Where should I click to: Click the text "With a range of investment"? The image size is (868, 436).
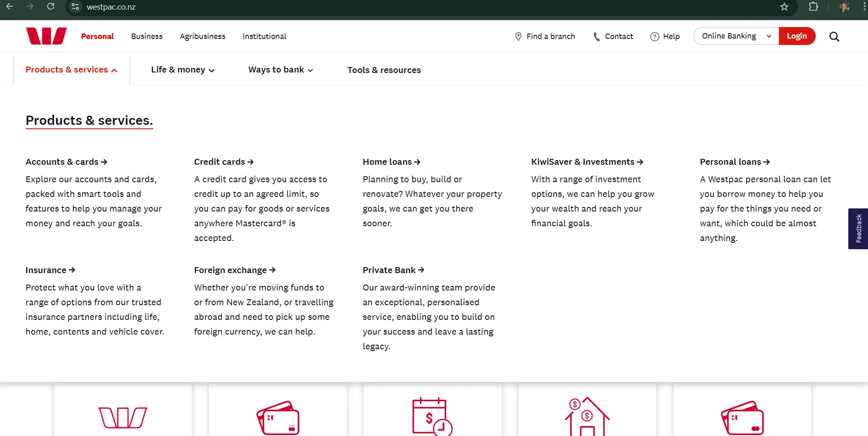tap(586, 179)
